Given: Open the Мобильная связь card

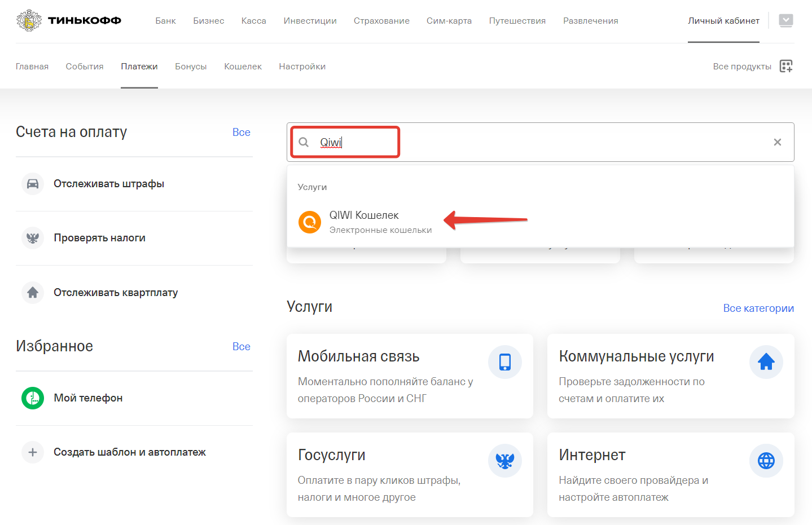Looking at the screenshot, I should point(410,376).
